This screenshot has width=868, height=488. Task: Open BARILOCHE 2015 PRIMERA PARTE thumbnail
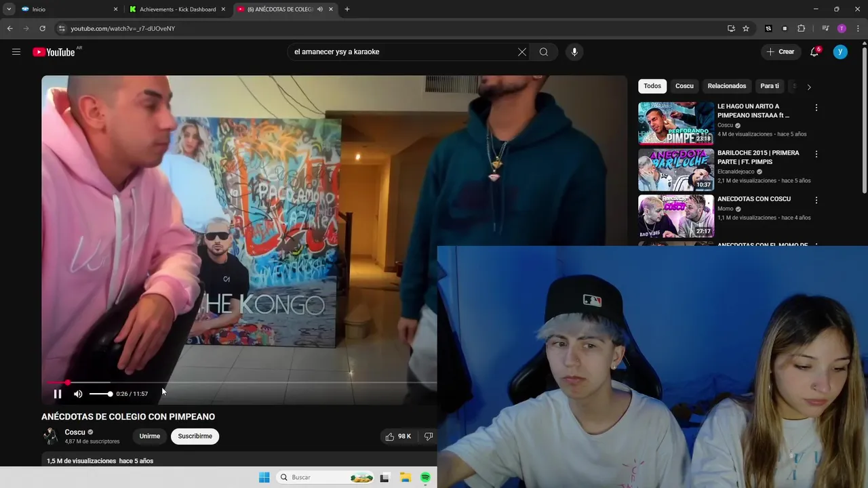(676, 169)
